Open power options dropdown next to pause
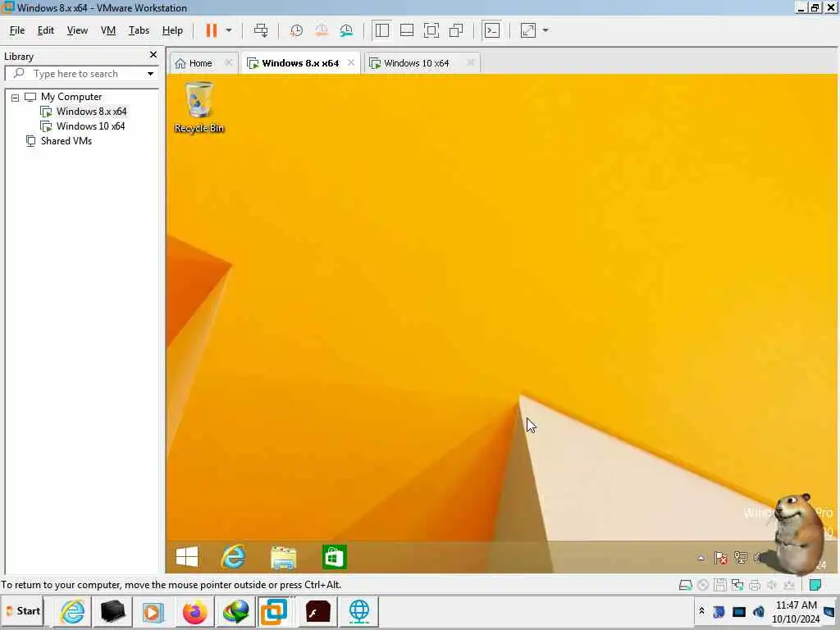840x630 pixels. pos(229,30)
